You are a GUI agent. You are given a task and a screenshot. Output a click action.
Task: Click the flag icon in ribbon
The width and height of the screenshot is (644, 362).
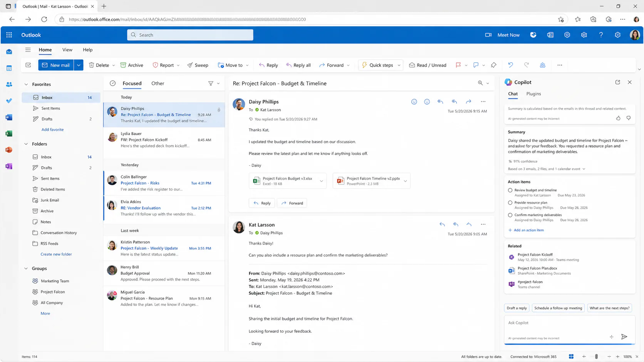click(x=458, y=65)
